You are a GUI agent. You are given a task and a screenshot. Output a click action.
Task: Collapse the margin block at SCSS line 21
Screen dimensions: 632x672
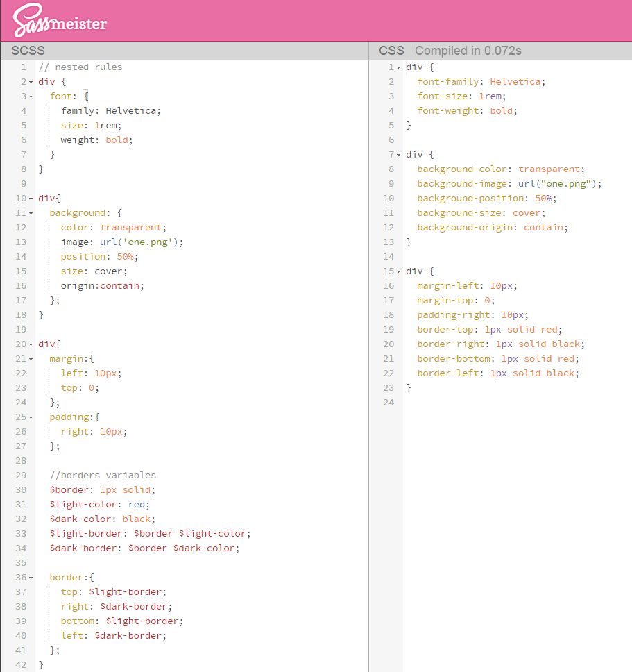pyautogui.click(x=31, y=359)
